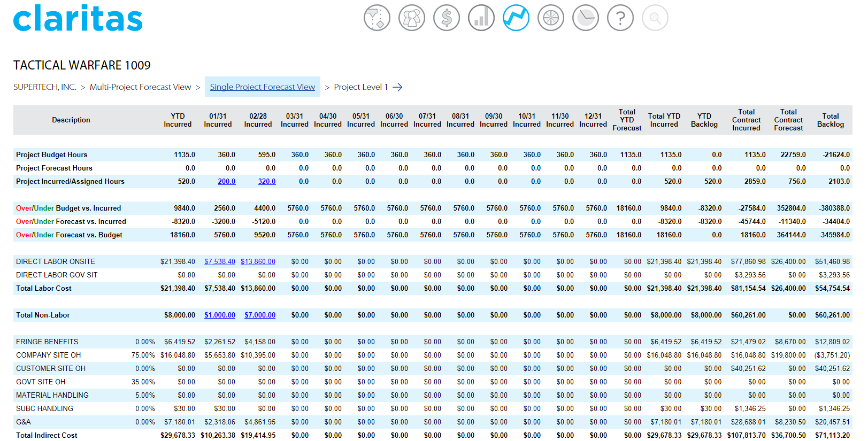Click the 01/31 Incurred column header

(218, 120)
